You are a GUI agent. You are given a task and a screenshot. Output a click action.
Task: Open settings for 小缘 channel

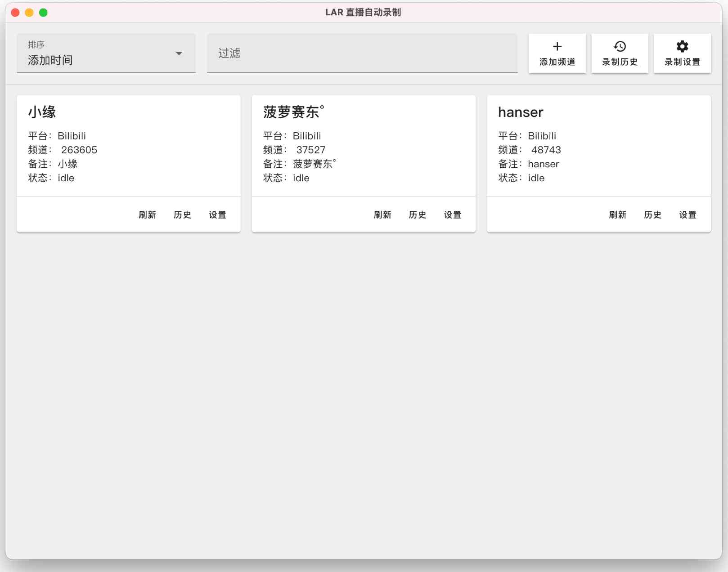(x=217, y=215)
